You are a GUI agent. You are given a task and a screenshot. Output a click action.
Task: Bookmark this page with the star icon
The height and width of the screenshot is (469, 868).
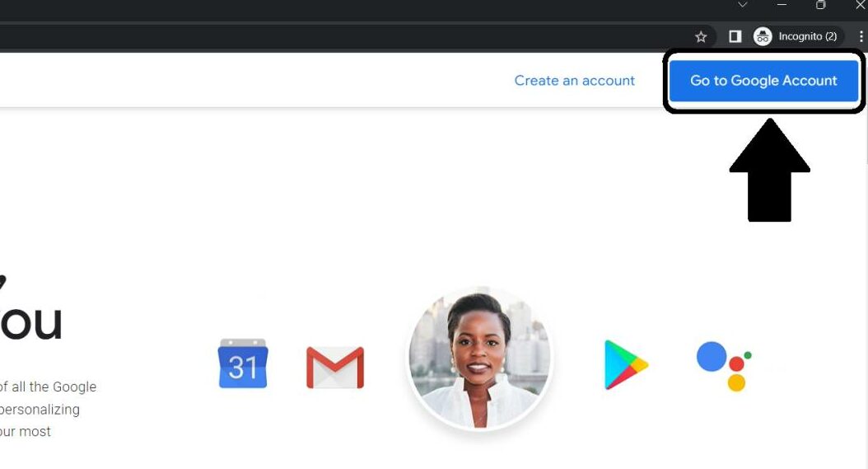[x=701, y=36]
